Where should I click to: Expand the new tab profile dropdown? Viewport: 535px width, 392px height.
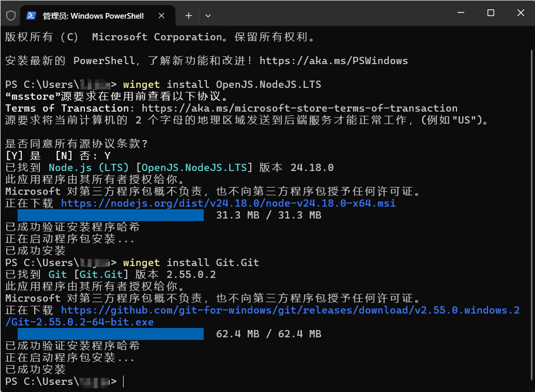click(208, 16)
